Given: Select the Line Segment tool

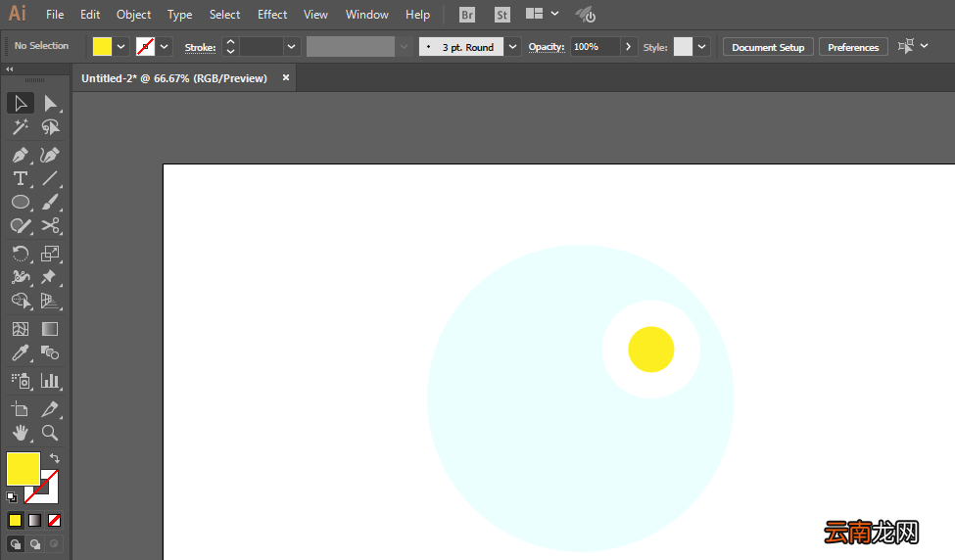Looking at the screenshot, I should (50, 178).
